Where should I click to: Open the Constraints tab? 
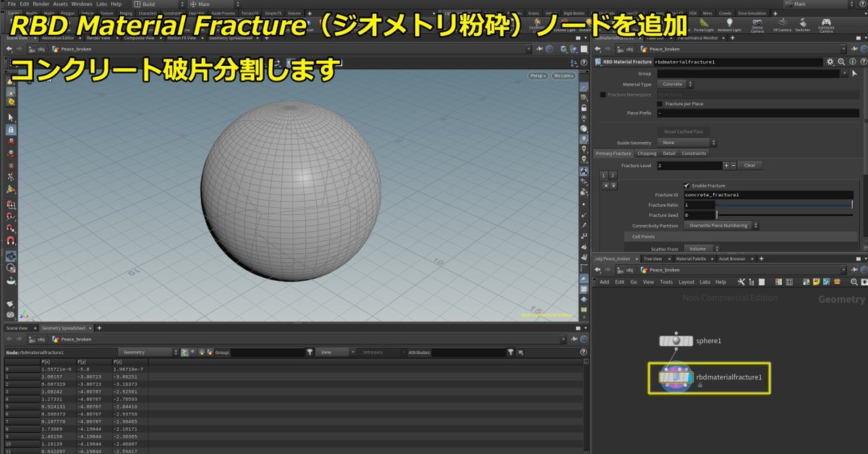click(694, 154)
